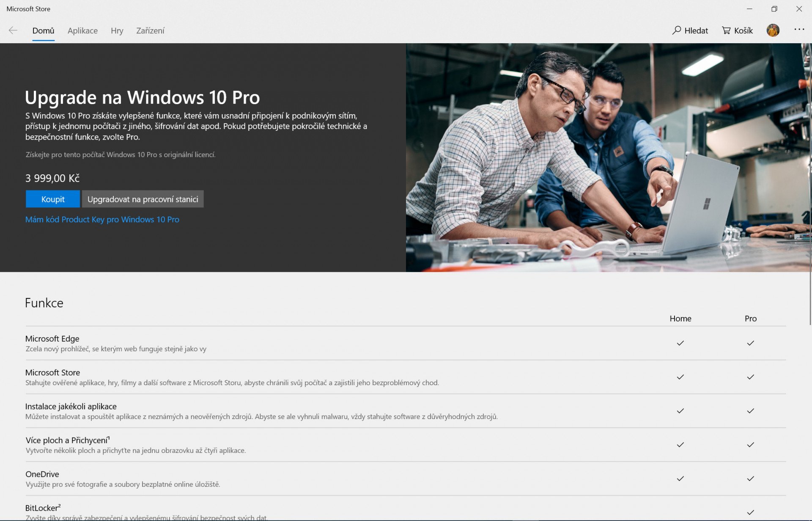This screenshot has width=812, height=521.
Task: Open the Mám kód Product Key link
Action: (x=102, y=219)
